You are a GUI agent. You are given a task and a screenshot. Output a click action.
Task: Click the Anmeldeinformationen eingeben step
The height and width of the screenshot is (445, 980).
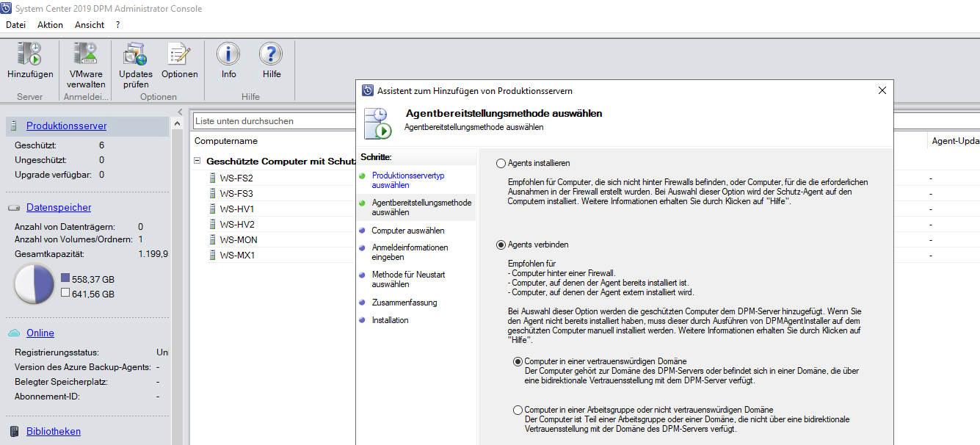(410, 253)
